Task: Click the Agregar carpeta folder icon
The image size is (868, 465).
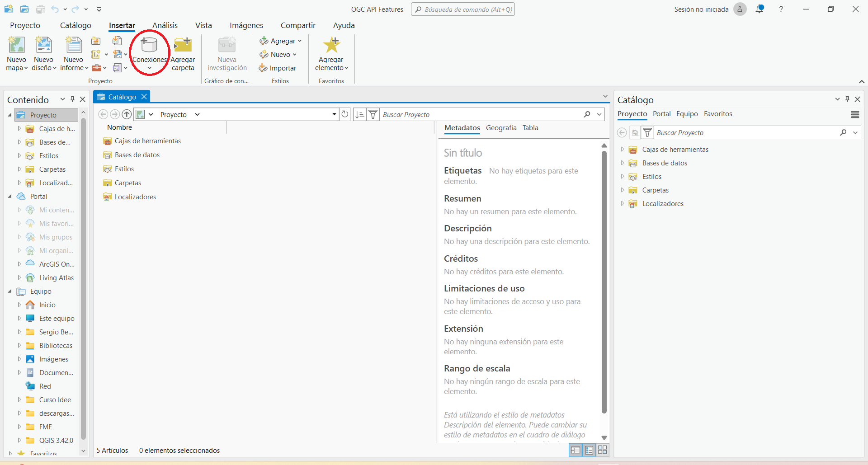Action: click(183, 45)
